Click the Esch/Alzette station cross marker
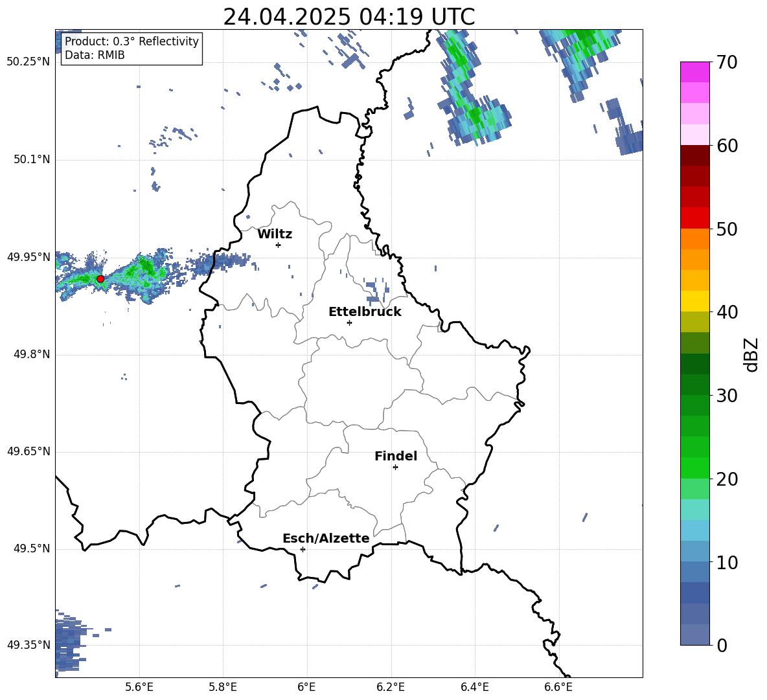 click(303, 549)
